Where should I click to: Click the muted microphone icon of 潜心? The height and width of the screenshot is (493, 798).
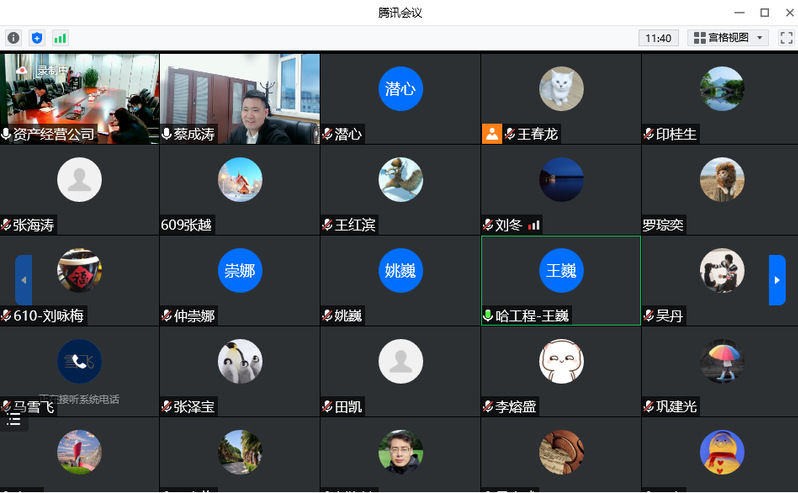coord(327,134)
